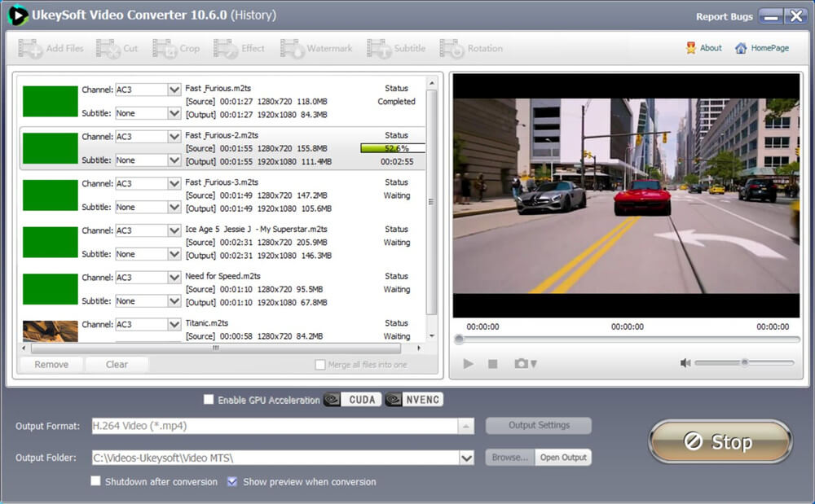Expand Channel dropdown for Ice Age 5 file
The image size is (815, 504).
[x=174, y=230]
